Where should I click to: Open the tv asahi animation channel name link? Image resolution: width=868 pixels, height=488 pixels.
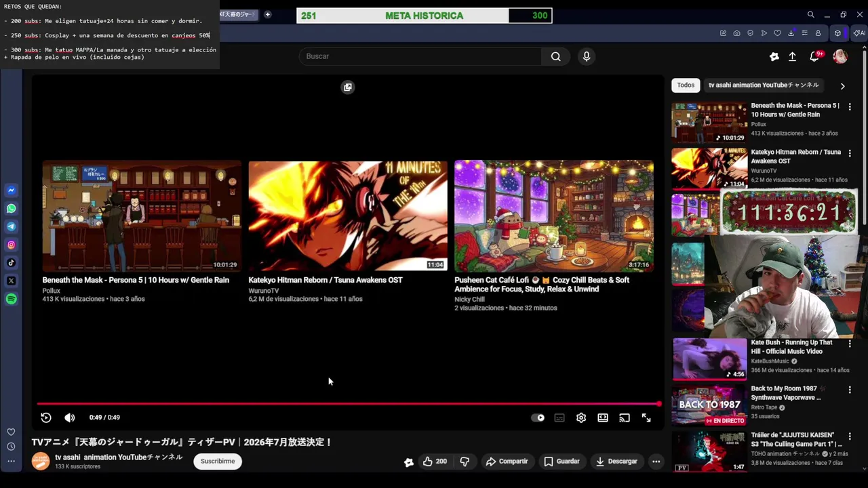[119, 457]
